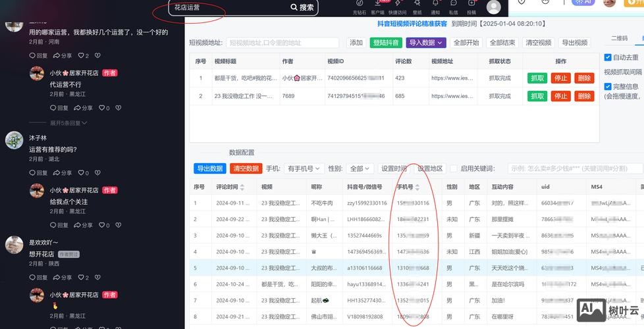The width and height of the screenshot is (644, 329).
Task: Click 抓取 for video row 1
Action: pos(537,78)
